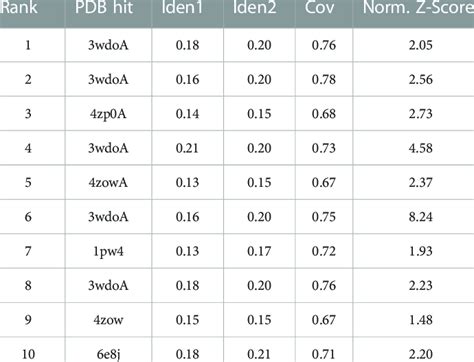Click the 1pw4 PDB hit cell
Screen dimensions: 474x362
tap(108, 251)
